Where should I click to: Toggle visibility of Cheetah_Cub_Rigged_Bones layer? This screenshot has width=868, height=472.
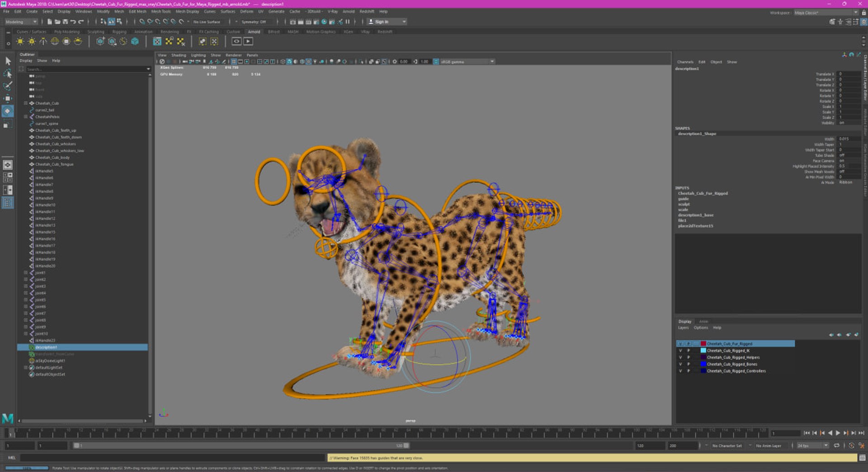680,364
